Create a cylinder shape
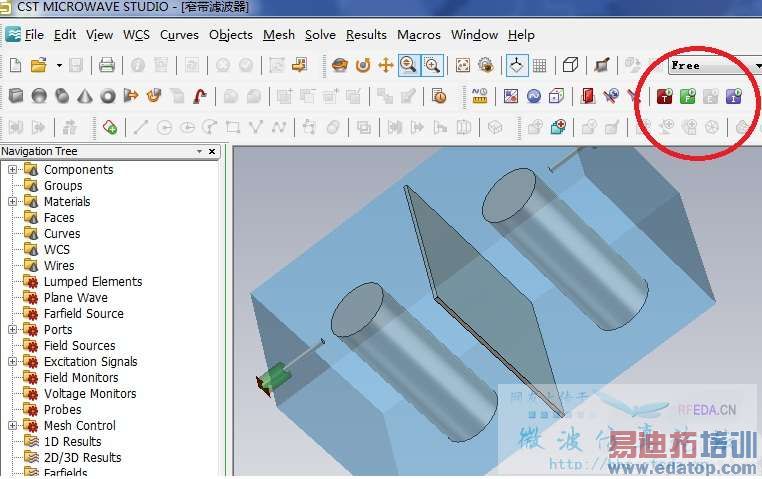This screenshot has height=479, width=762. click(x=62, y=96)
